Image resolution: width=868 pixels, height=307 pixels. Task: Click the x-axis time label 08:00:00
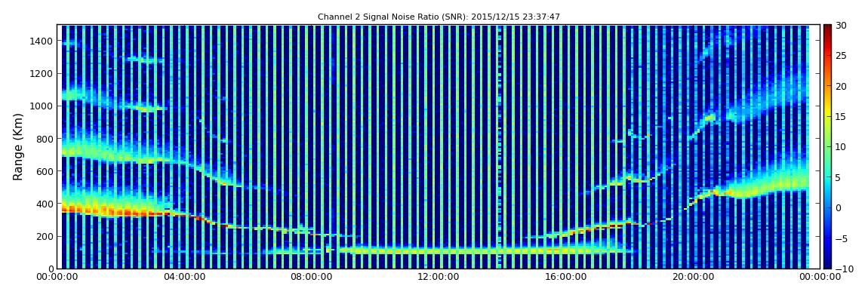tap(312, 277)
